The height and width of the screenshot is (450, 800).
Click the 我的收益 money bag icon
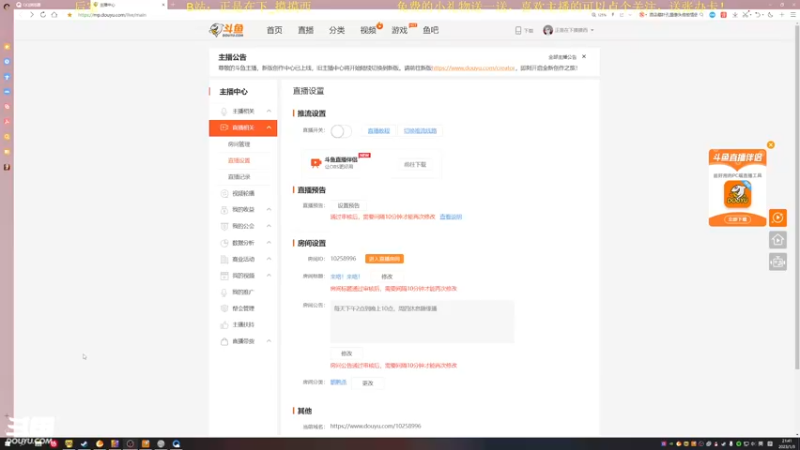click(224, 210)
